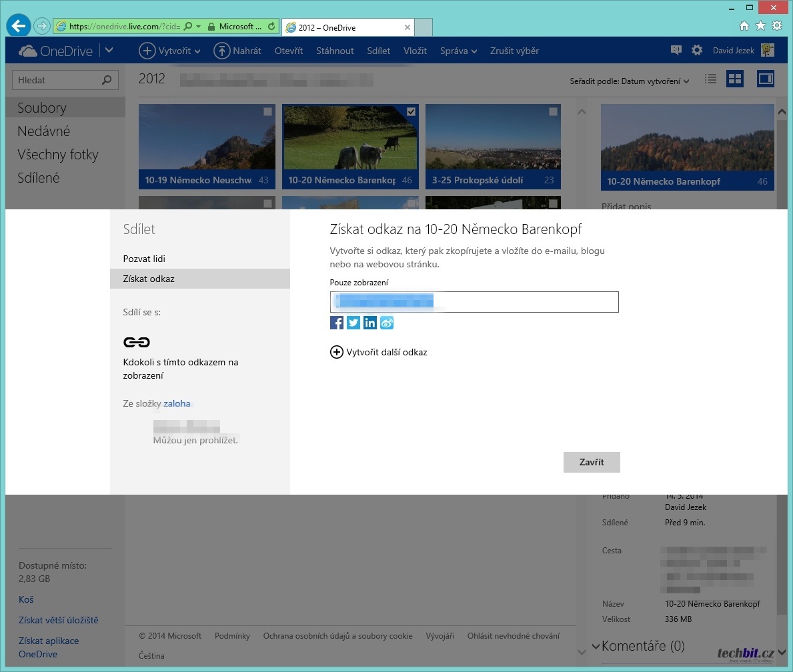Uncheck the 10-20 Německo Barenkopf album checkbox
Screen dimensions: 793x672
coord(411,112)
